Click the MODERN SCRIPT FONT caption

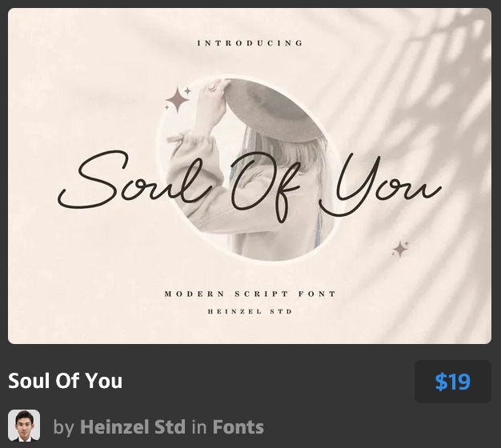click(250, 294)
